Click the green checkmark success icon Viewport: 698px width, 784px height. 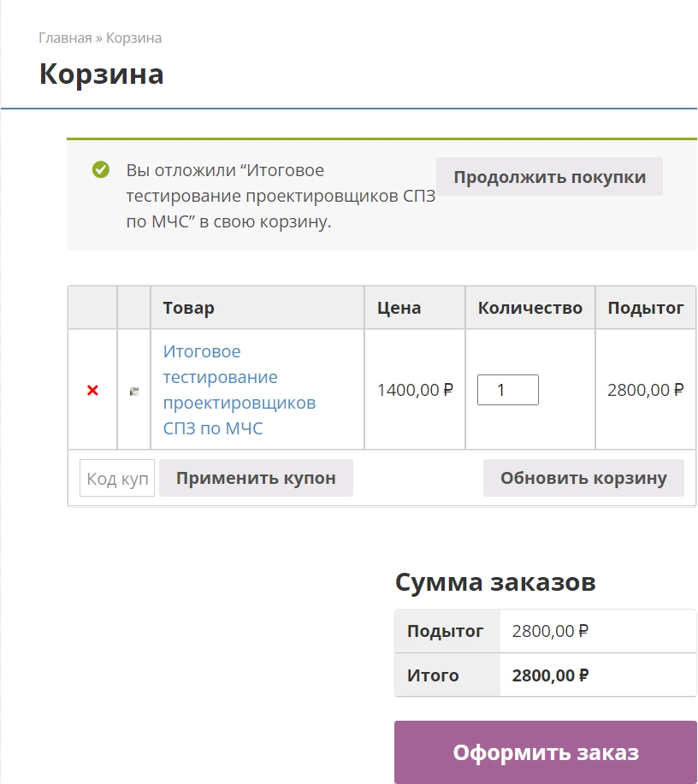pyautogui.click(x=101, y=169)
